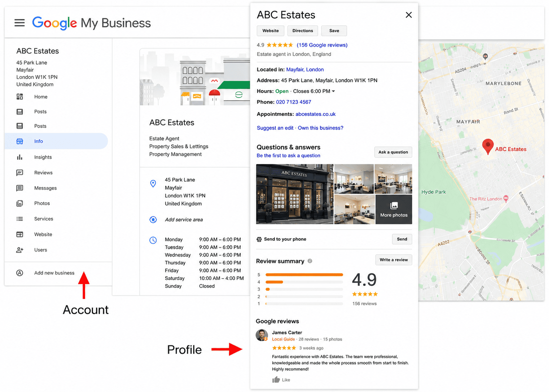549x392 pixels.
Task: Click the 3-star rating bar
Action: tap(304, 289)
